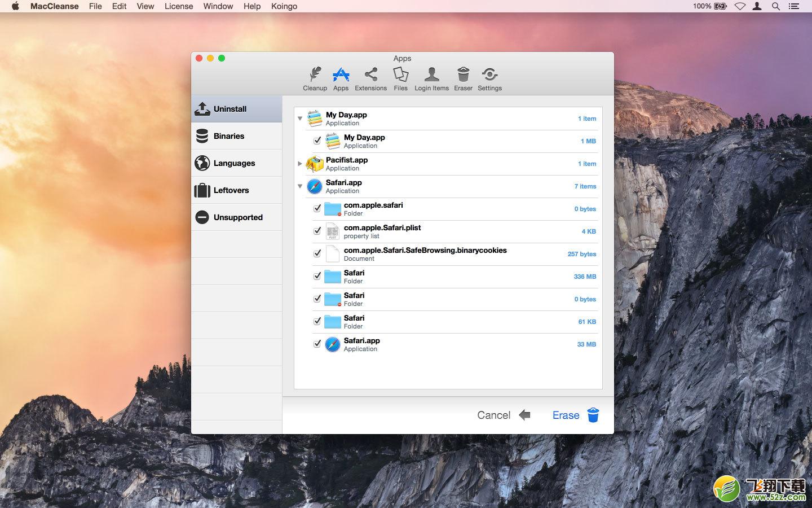Click the blue trash Erase icon
Screen dimensions: 812x508
593,415
